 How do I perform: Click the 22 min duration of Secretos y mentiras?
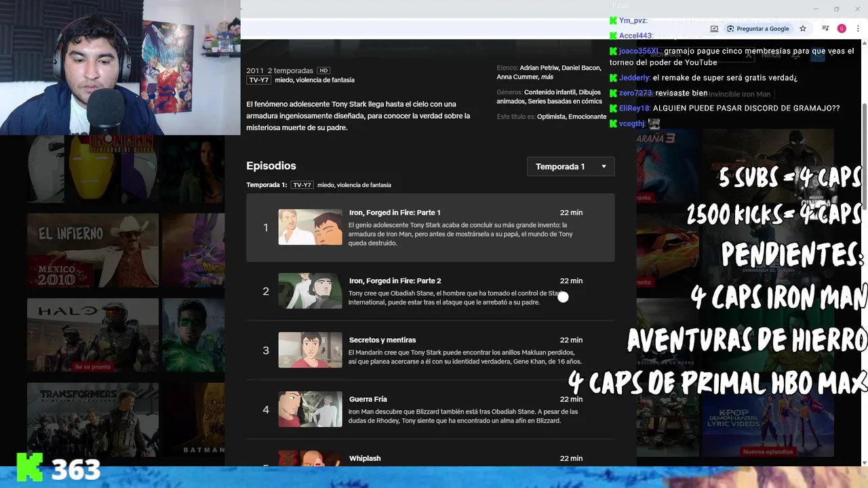coord(571,340)
